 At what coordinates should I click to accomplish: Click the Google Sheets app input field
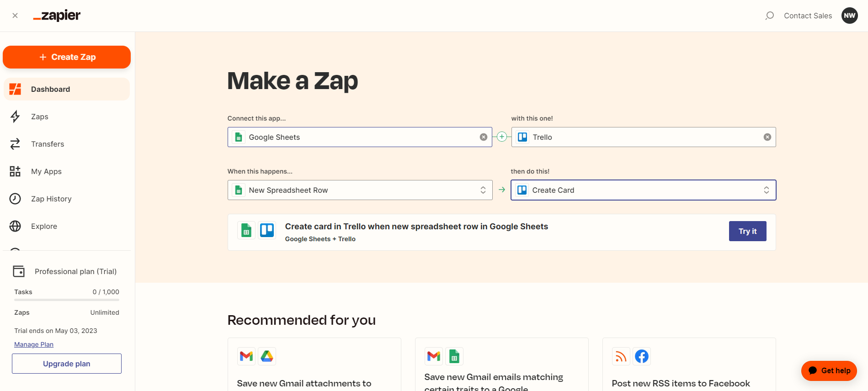point(360,137)
